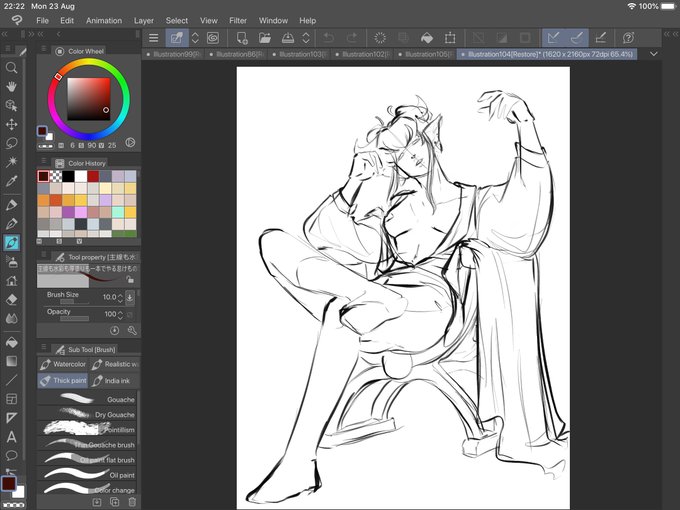The image size is (680, 510).
Task: Toggle Snap to Grid
Action: coord(600,38)
